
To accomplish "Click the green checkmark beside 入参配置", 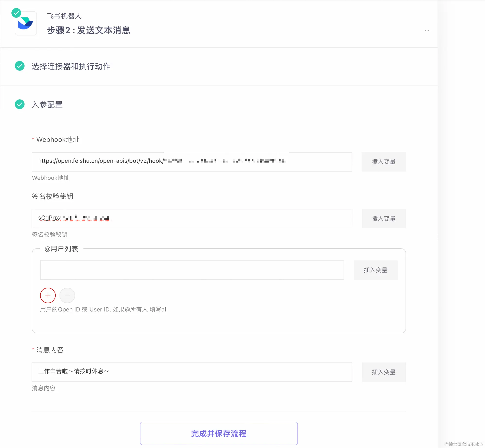I will click(x=20, y=104).
